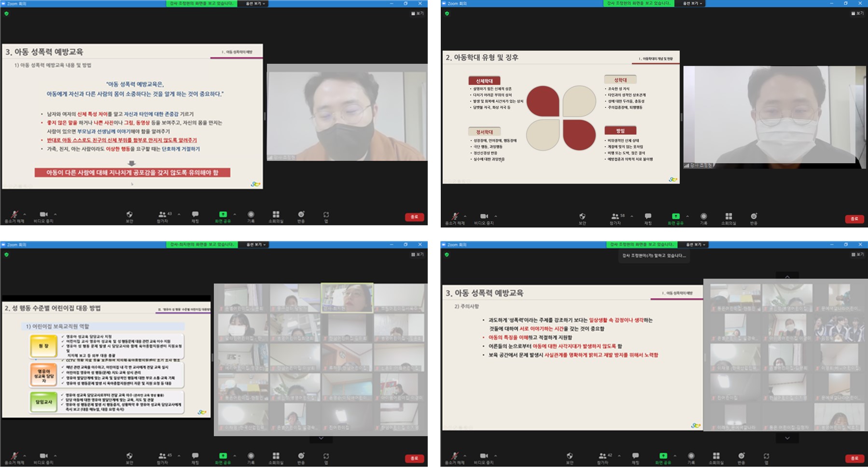Open Participants (43) in the top-left window
This screenshot has width=868, height=469.
[163, 216]
